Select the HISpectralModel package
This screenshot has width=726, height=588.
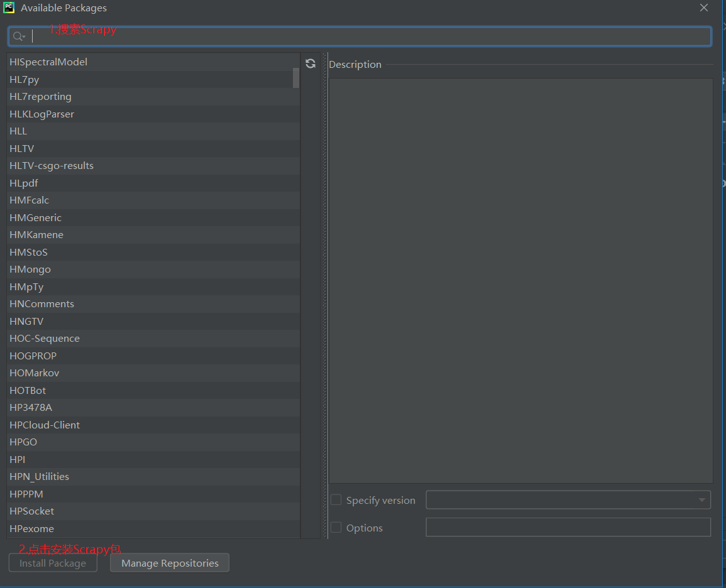pyautogui.click(x=153, y=62)
